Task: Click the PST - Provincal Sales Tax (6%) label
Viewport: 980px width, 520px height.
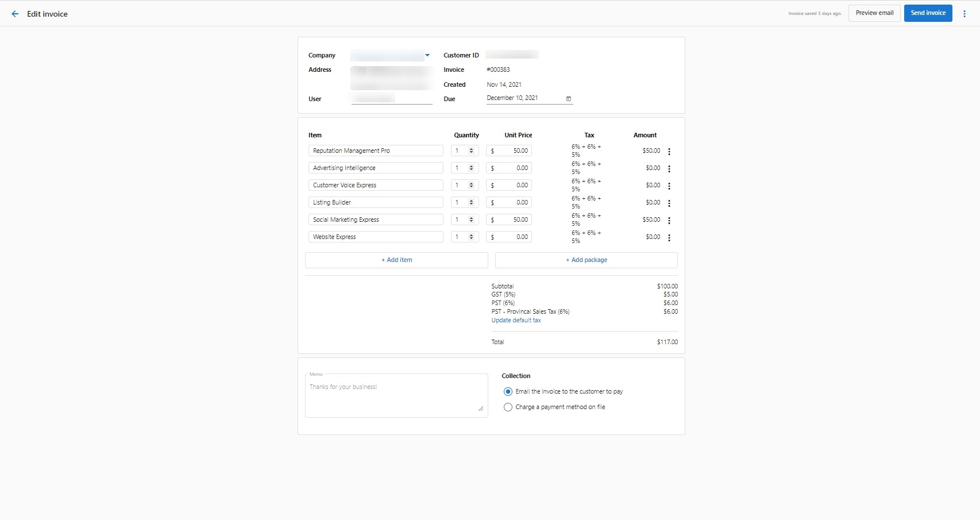Action: tap(530, 312)
